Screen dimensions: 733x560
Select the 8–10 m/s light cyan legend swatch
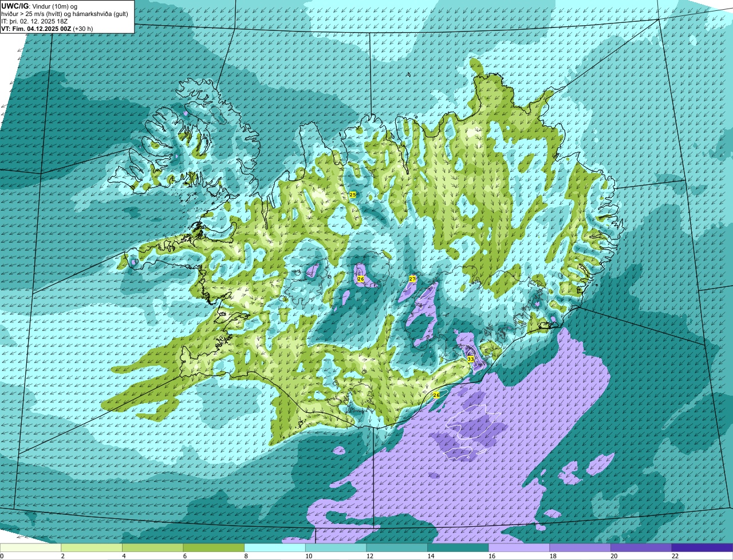pyautogui.click(x=275, y=547)
